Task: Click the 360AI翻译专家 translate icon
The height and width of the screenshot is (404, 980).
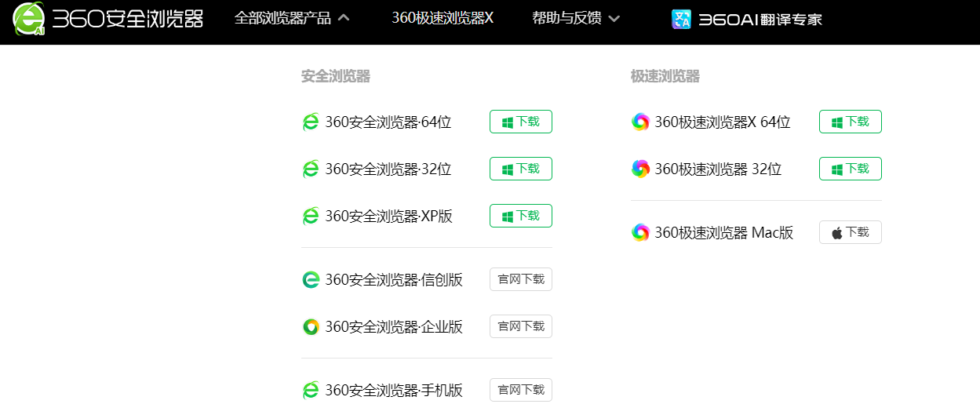Action: click(681, 19)
